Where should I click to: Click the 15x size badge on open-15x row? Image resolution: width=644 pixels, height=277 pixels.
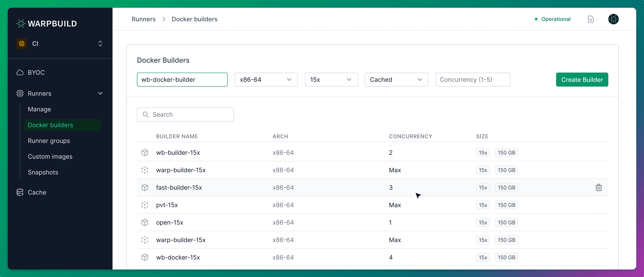click(x=483, y=222)
